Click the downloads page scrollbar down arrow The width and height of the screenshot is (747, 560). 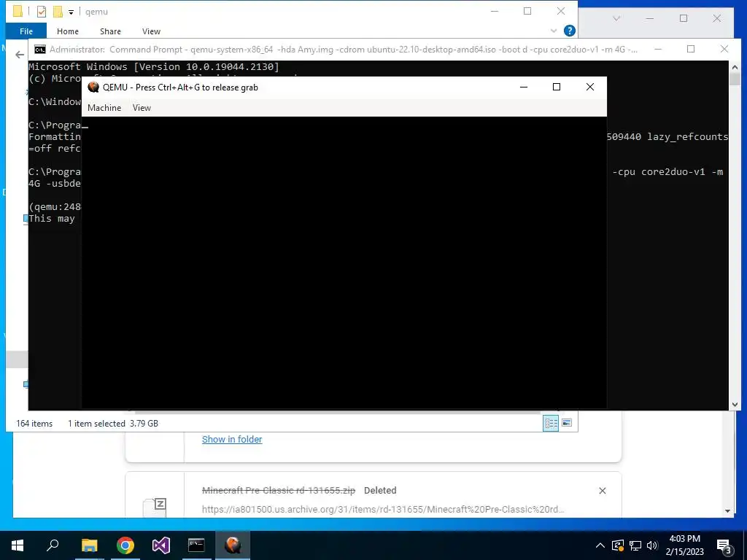[x=727, y=511]
